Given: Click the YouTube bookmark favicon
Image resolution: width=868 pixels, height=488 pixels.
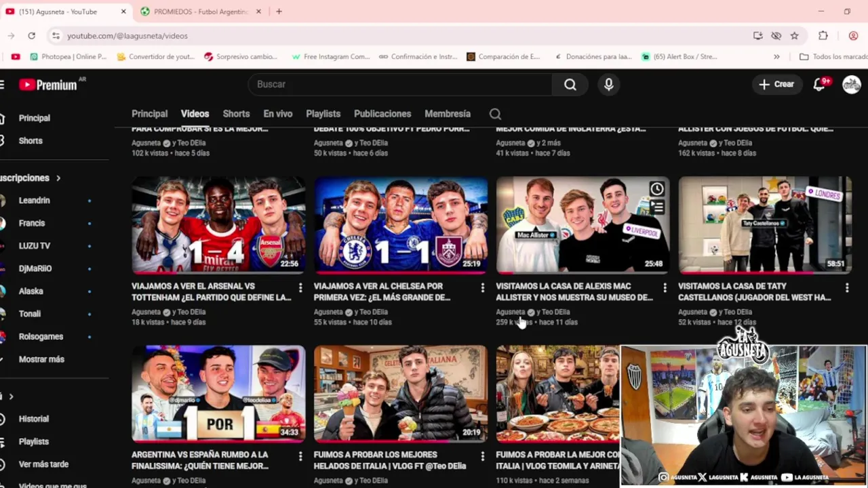Looking at the screenshot, I should (x=16, y=57).
